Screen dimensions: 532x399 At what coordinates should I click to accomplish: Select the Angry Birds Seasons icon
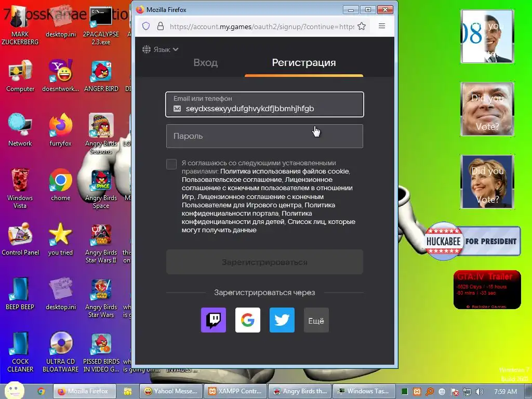coord(101,134)
